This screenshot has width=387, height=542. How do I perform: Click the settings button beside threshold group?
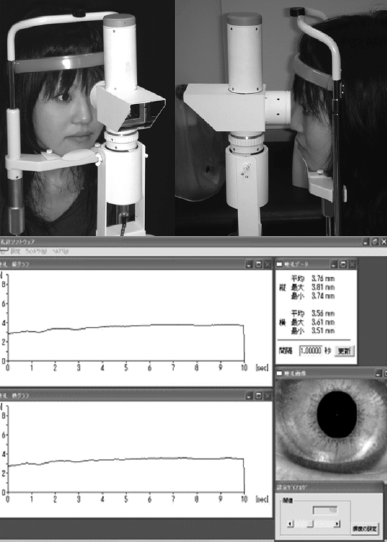365,529
